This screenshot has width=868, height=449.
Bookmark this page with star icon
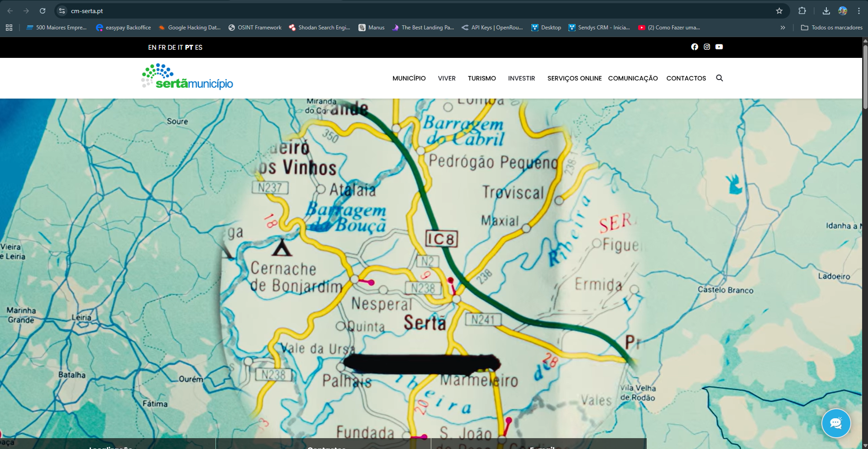pos(779,11)
